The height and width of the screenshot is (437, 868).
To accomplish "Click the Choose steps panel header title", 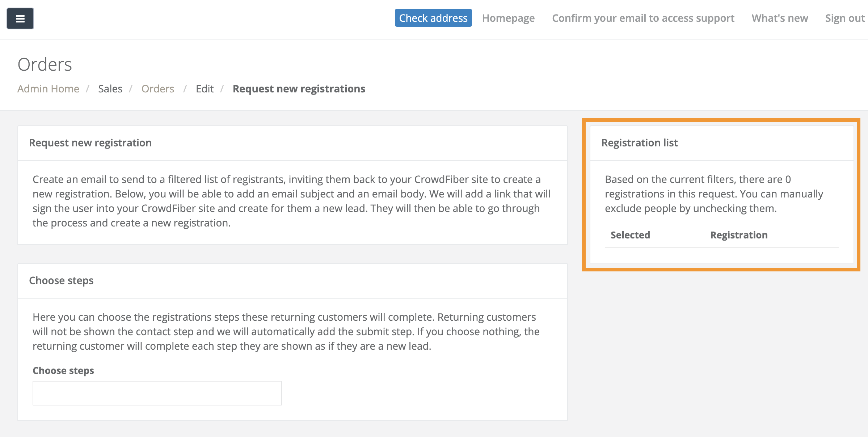I will click(x=61, y=280).
